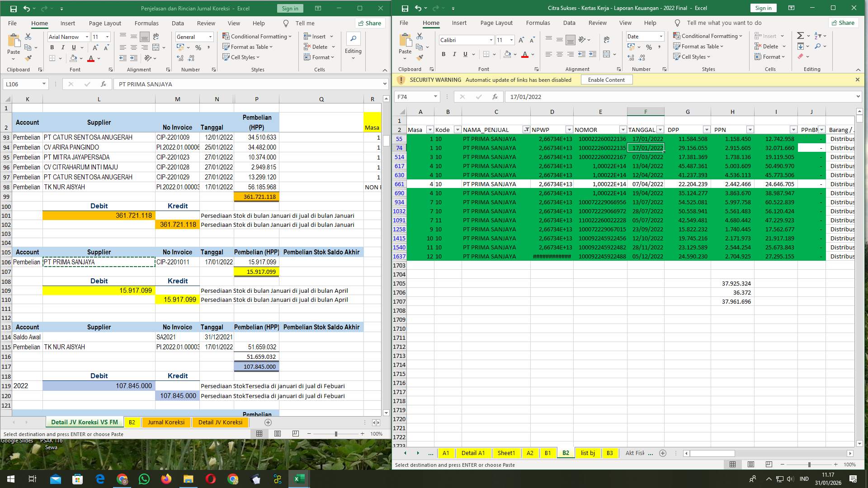Select the Jurnal Koreksi sheet tab
This screenshot has width=868, height=488.
click(x=166, y=422)
